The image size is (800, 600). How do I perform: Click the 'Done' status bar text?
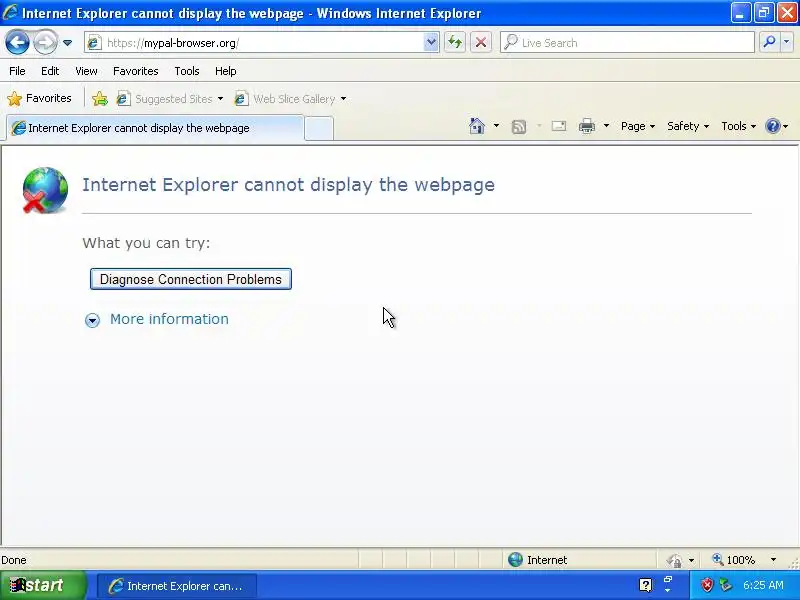[x=14, y=560]
